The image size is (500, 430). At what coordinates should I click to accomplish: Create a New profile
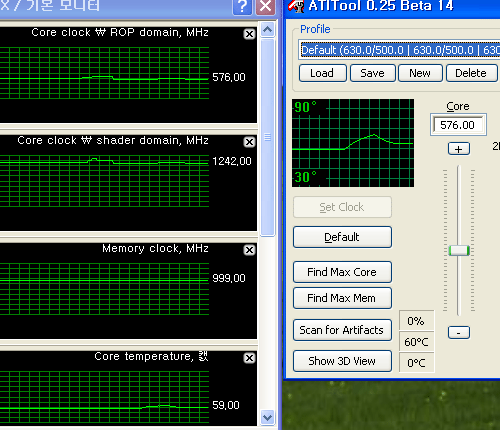[x=420, y=73]
